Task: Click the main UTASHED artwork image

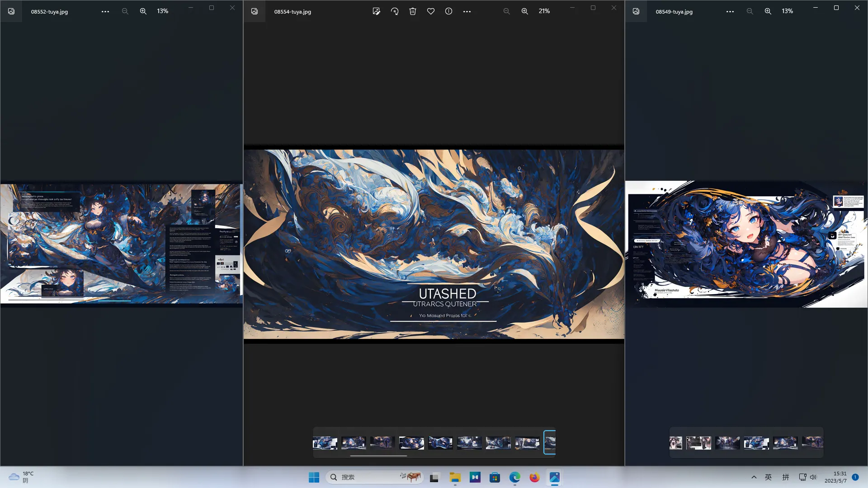Action: click(434, 244)
